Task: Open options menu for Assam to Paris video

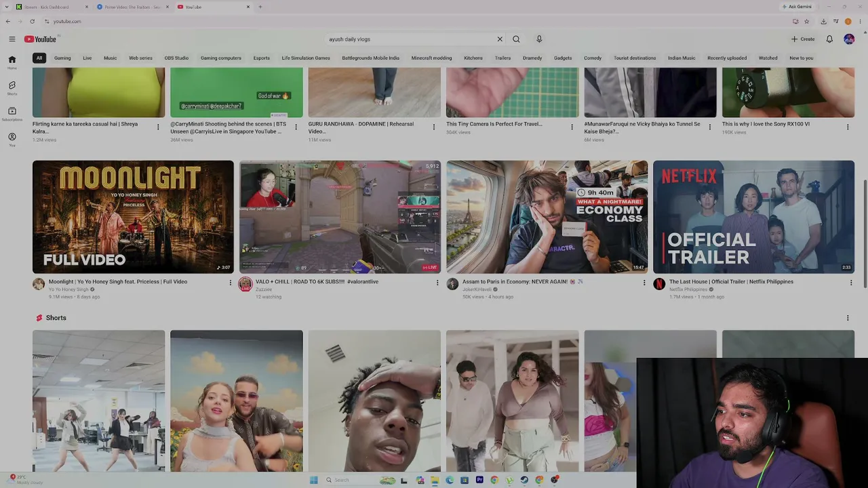Action: 644,283
